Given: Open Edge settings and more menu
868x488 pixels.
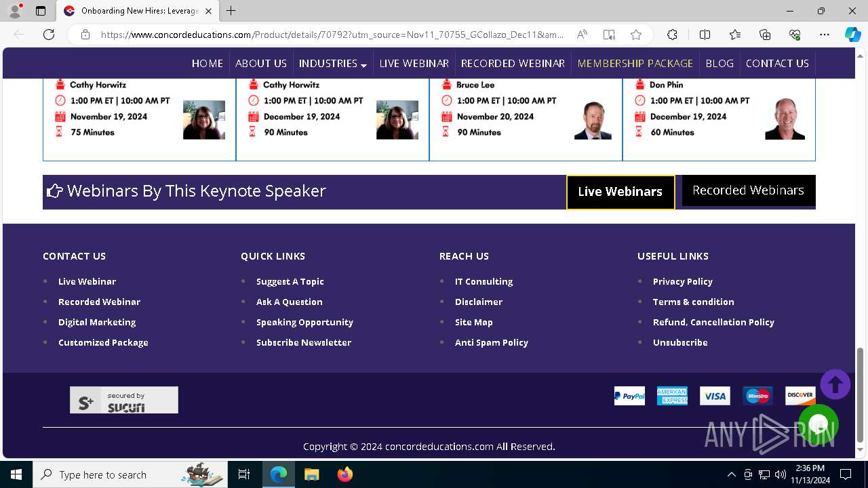Looking at the screenshot, I should pyautogui.click(x=824, y=35).
